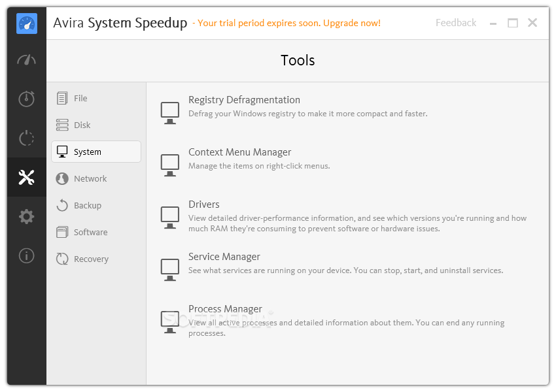Click the Tools page heading
This screenshot has width=556, height=392.
pyautogui.click(x=298, y=60)
